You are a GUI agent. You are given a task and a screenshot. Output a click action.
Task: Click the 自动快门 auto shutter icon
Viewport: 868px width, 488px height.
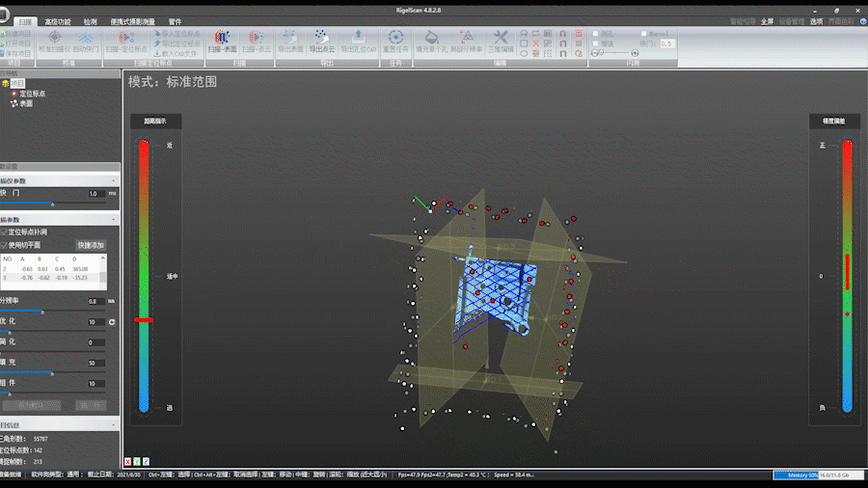tap(85, 38)
